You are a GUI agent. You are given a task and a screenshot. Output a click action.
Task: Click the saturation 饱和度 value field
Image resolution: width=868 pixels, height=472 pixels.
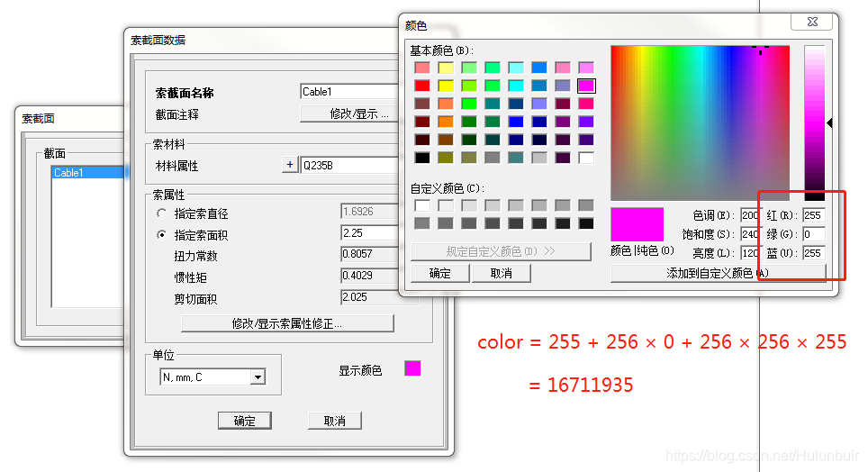[x=751, y=234]
